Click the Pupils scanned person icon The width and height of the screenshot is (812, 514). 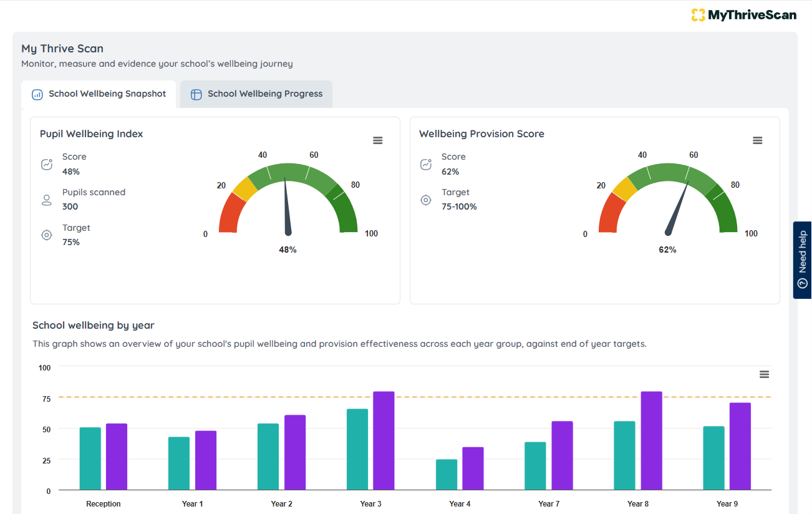click(x=46, y=200)
